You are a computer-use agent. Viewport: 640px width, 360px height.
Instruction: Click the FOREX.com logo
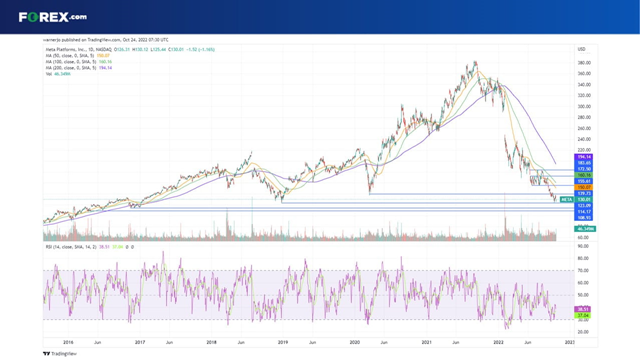point(53,17)
